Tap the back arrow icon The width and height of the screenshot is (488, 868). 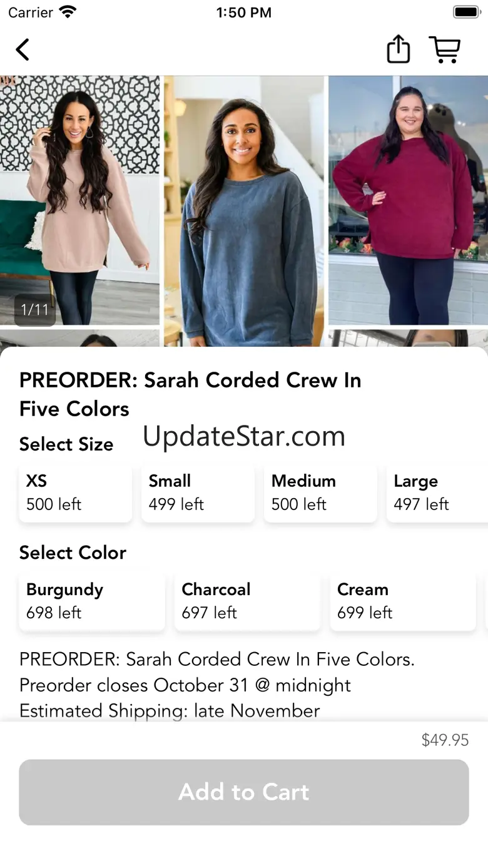[x=23, y=49]
